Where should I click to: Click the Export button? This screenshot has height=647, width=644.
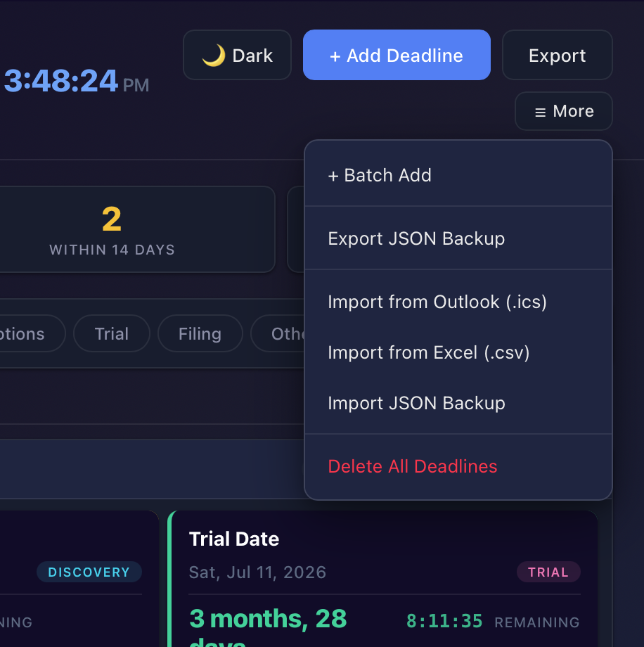[557, 55]
